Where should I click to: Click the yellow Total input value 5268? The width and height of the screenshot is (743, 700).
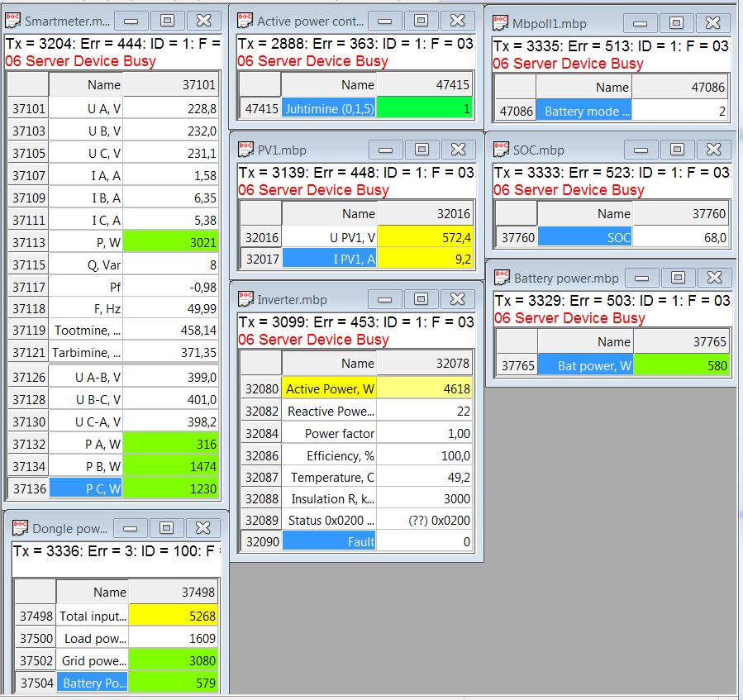(174, 616)
